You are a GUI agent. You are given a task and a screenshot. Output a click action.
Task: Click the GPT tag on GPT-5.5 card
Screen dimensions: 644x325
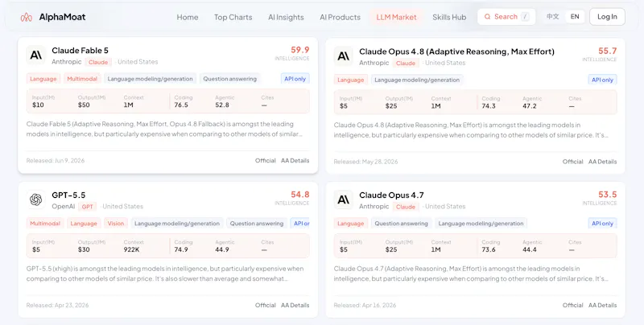coord(88,207)
